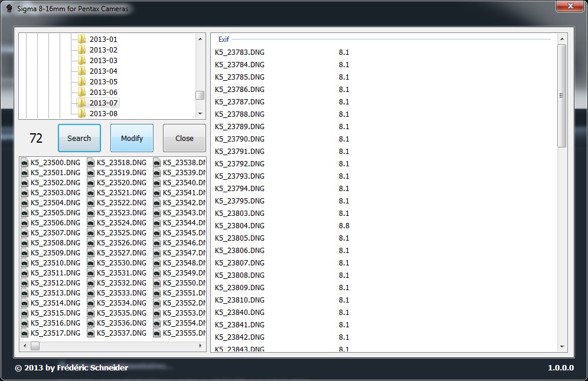Screen dimensions: 588x381
Task: Select the 2013-08 folder label
Action: pyautogui.click(x=103, y=113)
